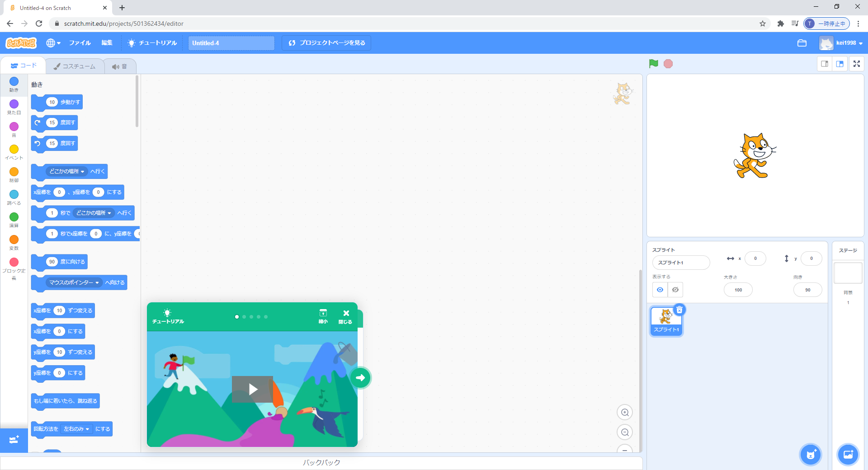The image size is (868, 470).
Task: Click プロジェクトページを見る button
Action: coord(326,43)
